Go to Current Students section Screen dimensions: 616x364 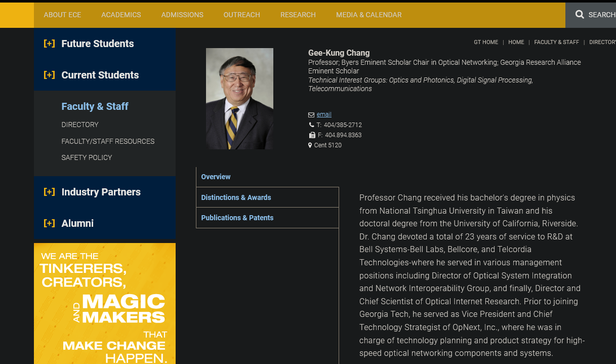point(100,75)
